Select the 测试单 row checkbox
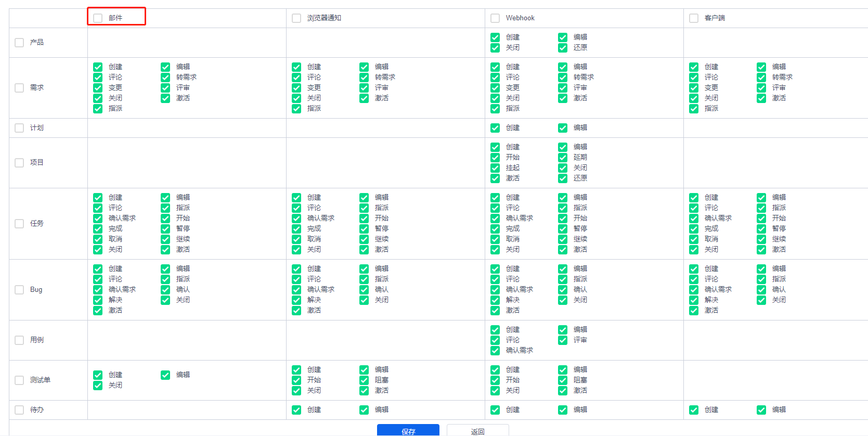Viewport: 868px width, 436px height. (19, 380)
